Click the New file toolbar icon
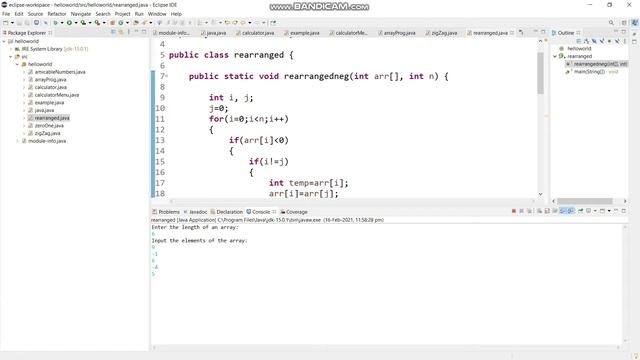 [x=6, y=23]
